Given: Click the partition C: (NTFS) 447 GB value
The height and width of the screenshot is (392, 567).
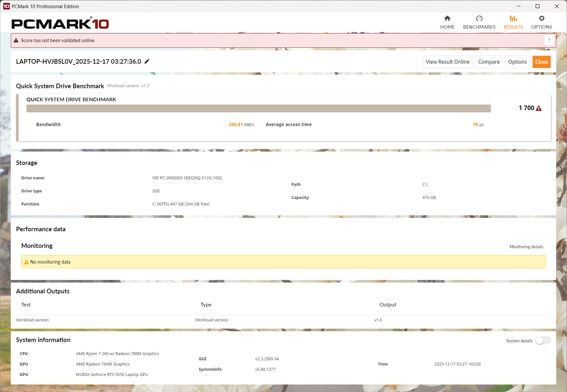Looking at the screenshot, I should (x=181, y=204).
